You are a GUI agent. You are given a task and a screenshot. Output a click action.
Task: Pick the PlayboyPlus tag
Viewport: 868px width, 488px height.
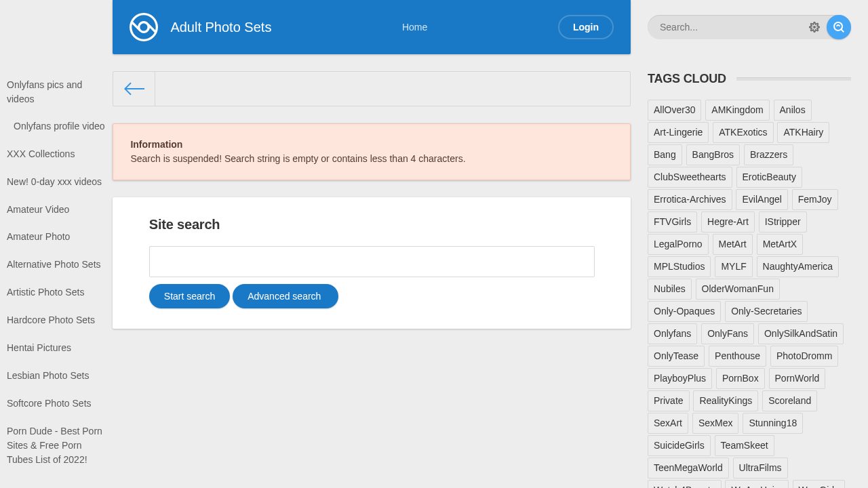coord(679,379)
